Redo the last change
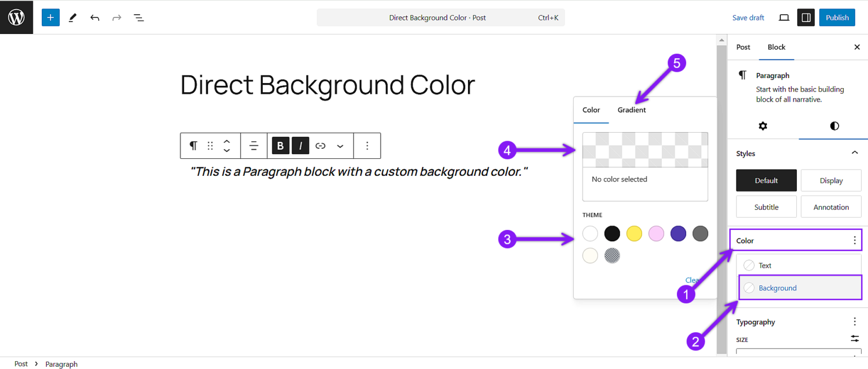This screenshot has width=868, height=369. coord(116,17)
